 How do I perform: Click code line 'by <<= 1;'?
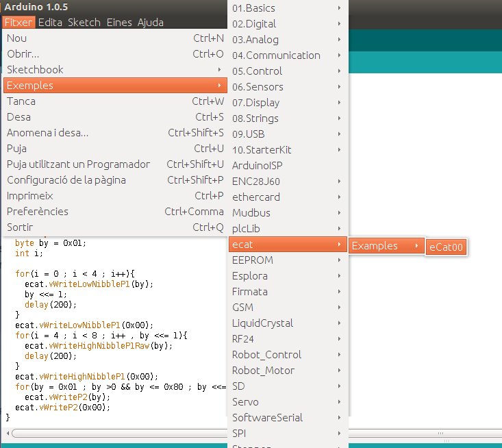tap(46, 295)
